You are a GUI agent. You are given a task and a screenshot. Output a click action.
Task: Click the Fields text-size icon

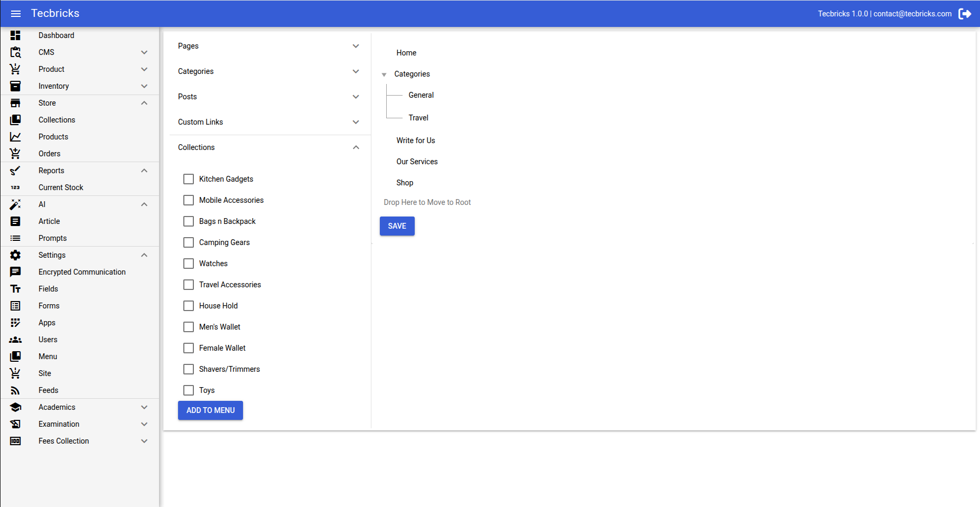[15, 289]
